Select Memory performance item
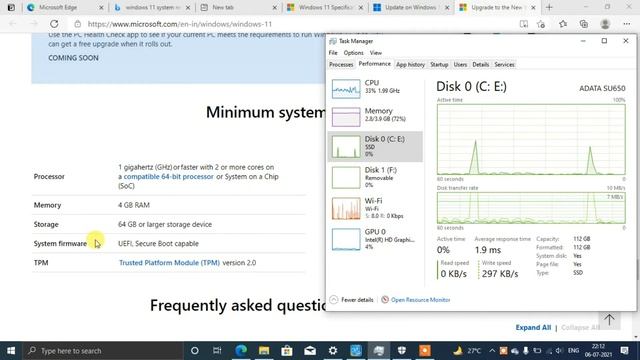Screen dimensions: 640x360 (x=375, y=116)
